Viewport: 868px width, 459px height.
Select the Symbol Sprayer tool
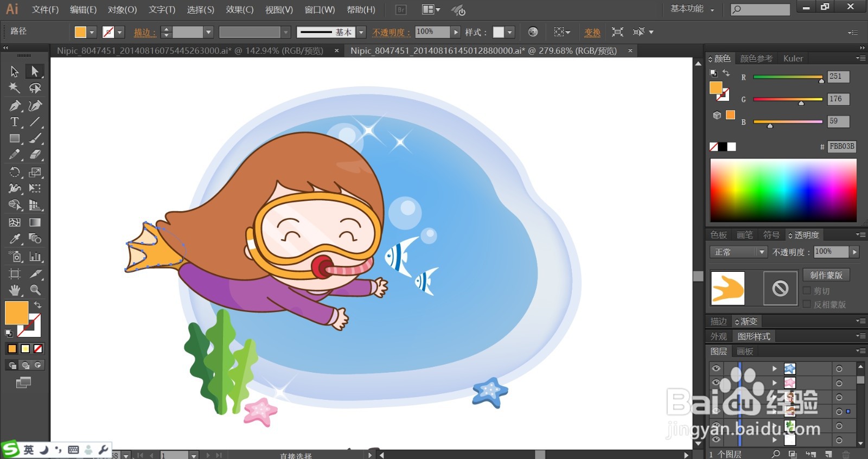pyautogui.click(x=15, y=257)
